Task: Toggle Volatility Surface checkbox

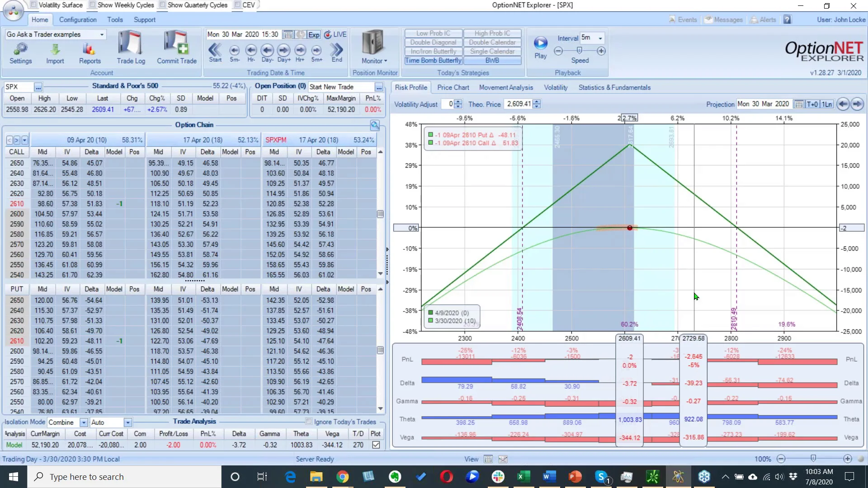Action: (33, 5)
